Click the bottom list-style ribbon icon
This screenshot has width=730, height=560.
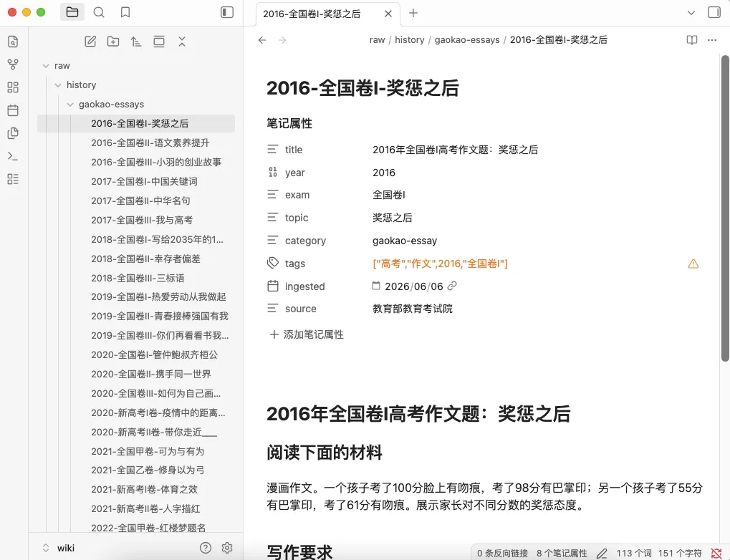(x=13, y=179)
